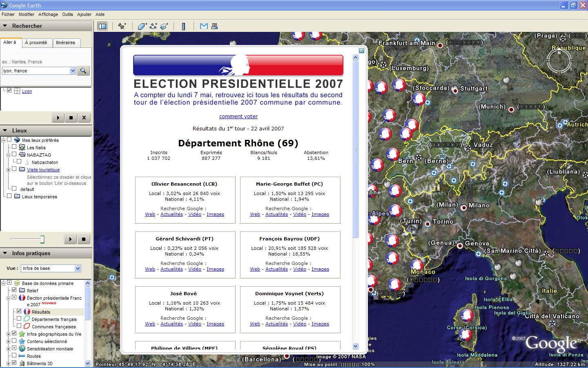
Task: Uncheck the Relief layer checkbox
Action: click(x=14, y=290)
